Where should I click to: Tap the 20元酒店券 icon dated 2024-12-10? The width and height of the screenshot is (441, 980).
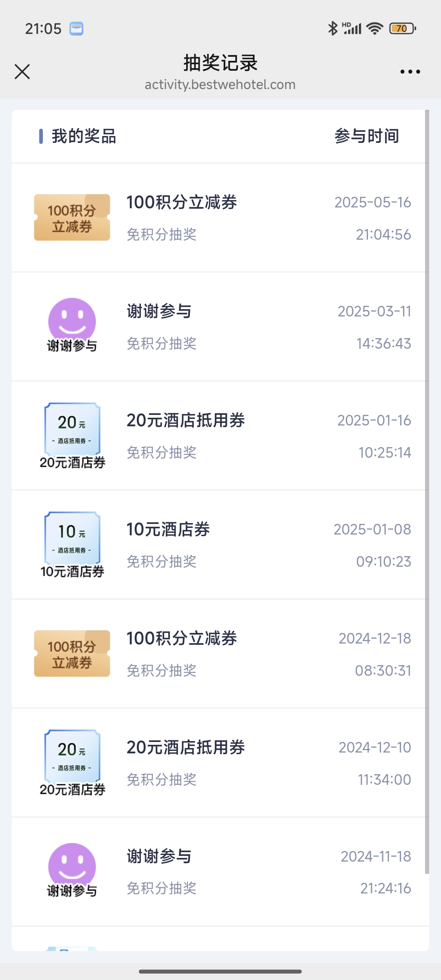(72, 762)
